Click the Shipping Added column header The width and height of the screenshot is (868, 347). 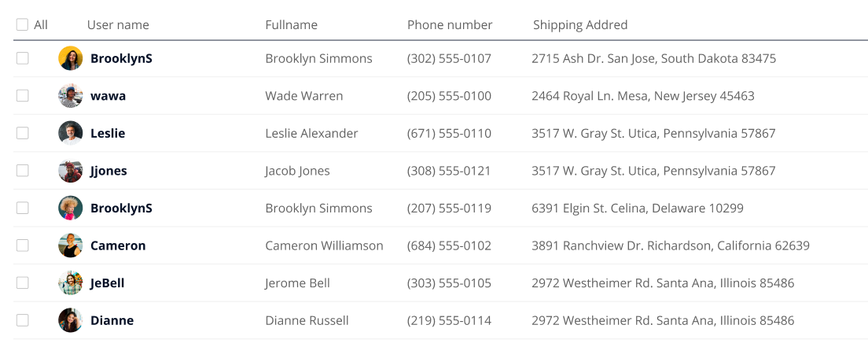[580, 24]
